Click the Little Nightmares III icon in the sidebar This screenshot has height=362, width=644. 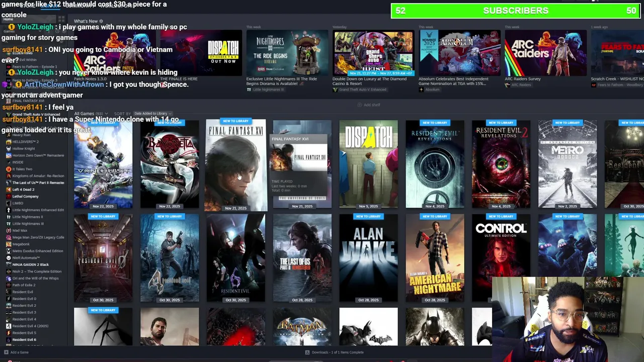9,224
